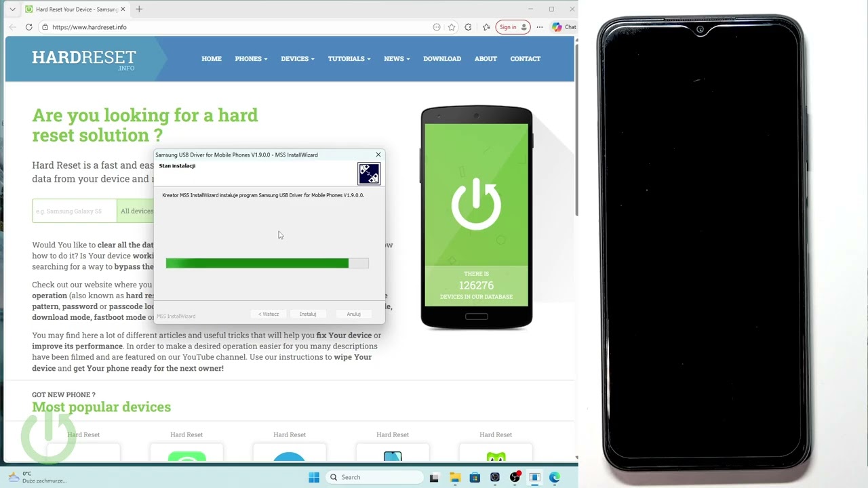Screen dimensions: 868x488
Task: Open the Windows Start menu
Action: point(314,477)
